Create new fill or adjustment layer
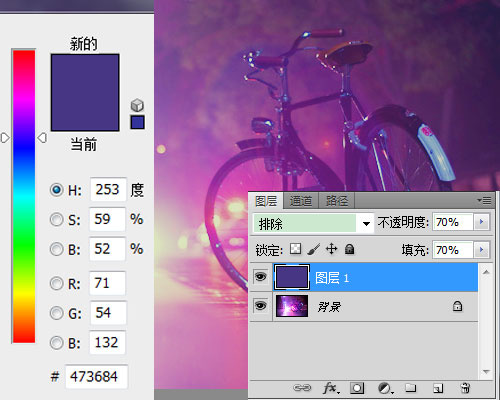Viewport: 500px width, 400px height. [385, 388]
